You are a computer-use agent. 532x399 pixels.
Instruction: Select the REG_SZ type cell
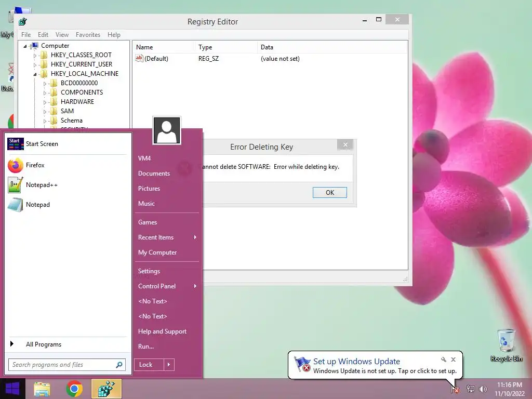pyautogui.click(x=208, y=59)
